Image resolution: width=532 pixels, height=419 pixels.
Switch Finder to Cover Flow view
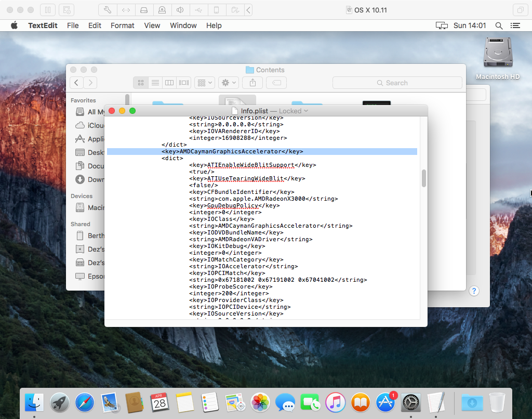184,83
